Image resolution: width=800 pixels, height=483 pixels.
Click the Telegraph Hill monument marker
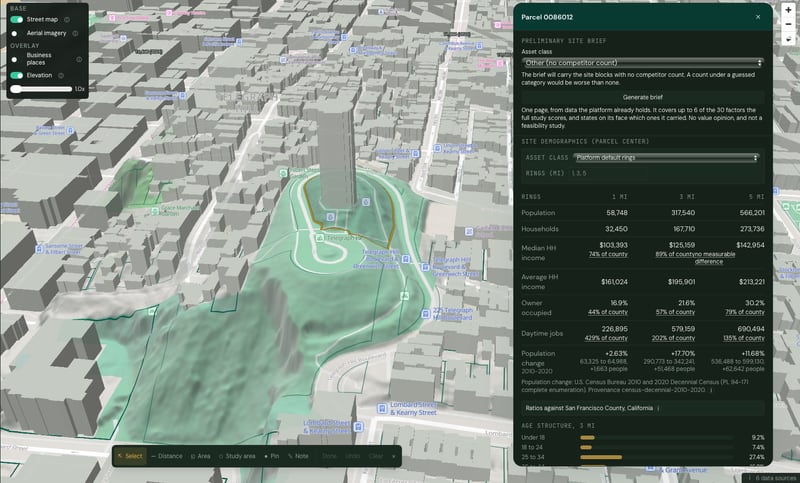(320, 238)
